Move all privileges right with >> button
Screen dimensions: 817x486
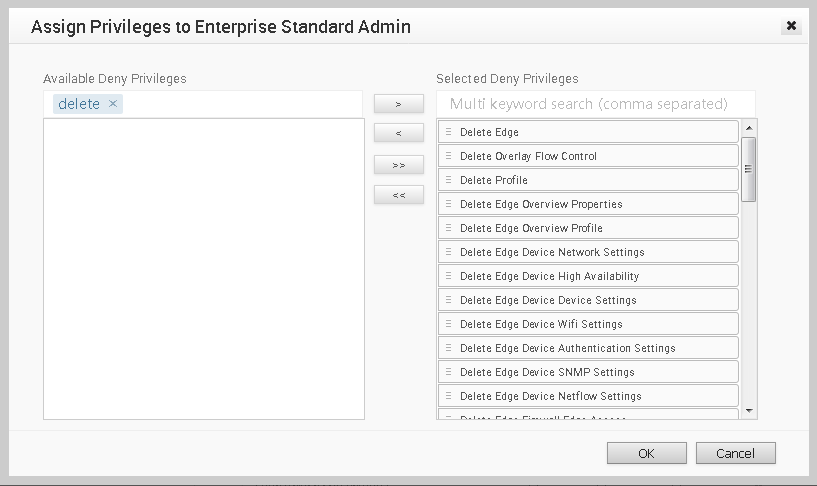(x=399, y=165)
